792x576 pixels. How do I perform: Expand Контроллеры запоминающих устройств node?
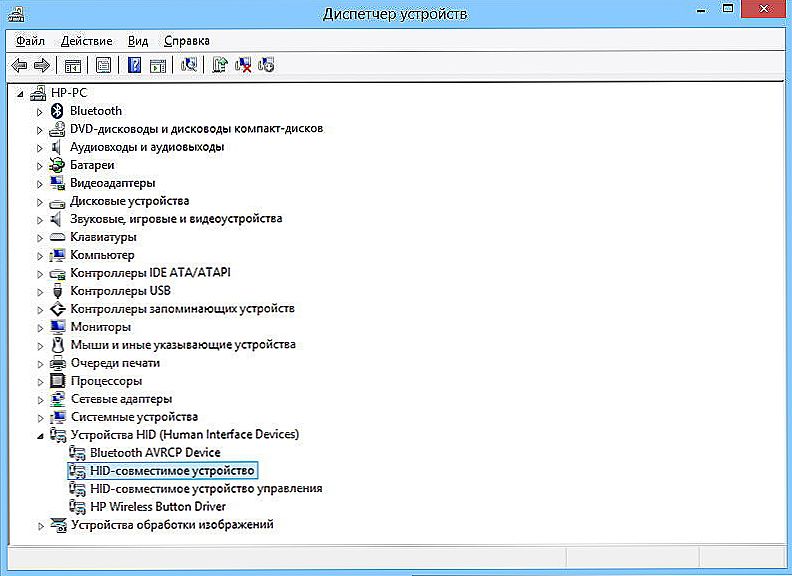(40, 310)
